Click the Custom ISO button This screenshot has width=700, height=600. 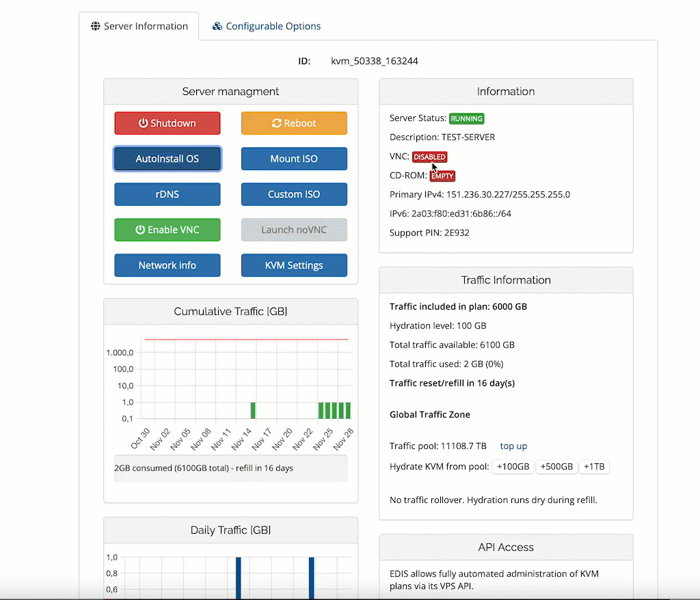[x=294, y=194]
